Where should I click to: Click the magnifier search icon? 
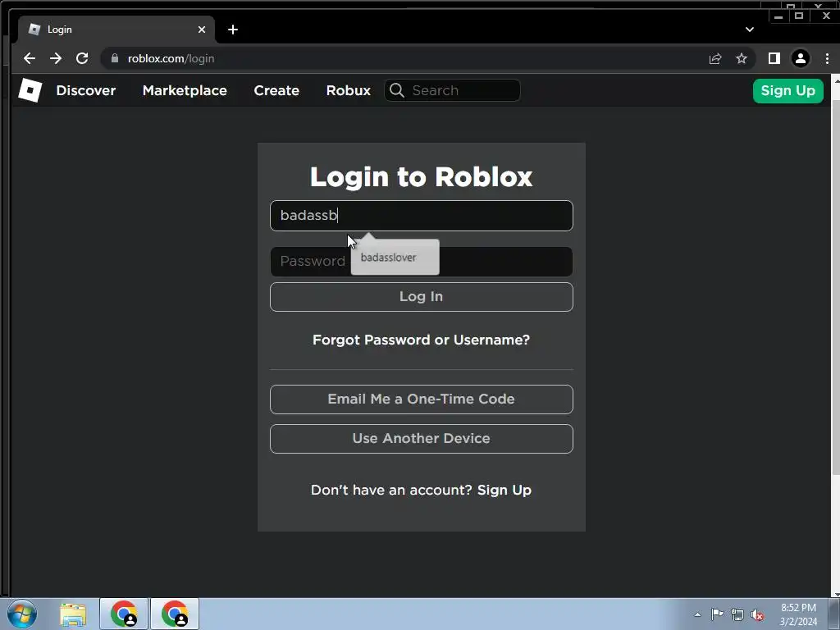tap(397, 90)
